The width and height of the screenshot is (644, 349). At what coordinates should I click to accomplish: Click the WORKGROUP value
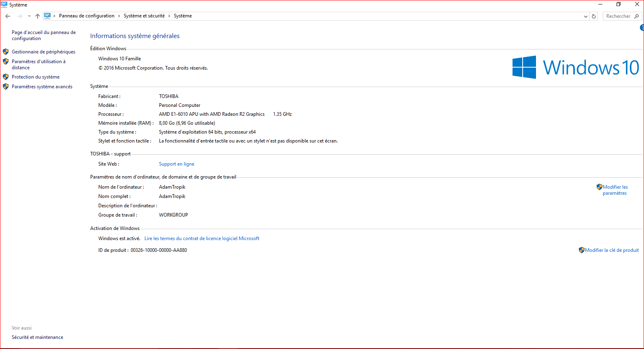(x=174, y=215)
